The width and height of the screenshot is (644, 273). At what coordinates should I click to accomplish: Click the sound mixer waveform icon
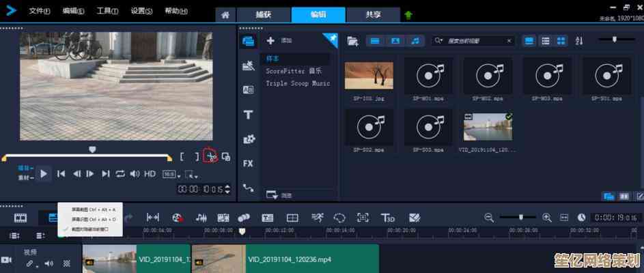pos(201,218)
